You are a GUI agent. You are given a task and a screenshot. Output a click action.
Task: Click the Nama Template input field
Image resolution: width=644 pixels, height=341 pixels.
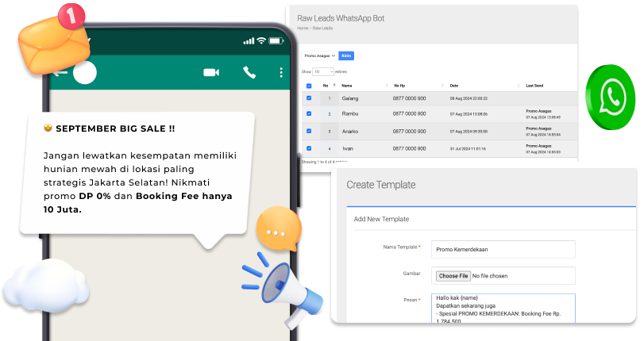503,248
